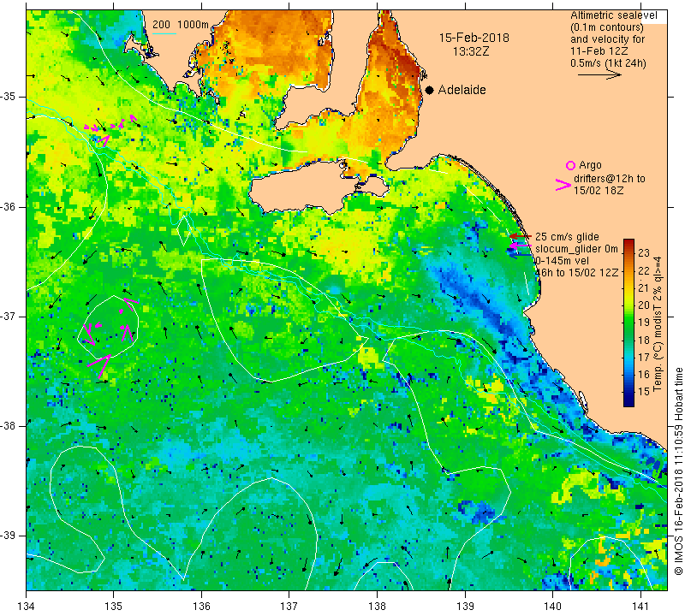Click the cyan 200m depth contour legend line
Image resolution: width=685 pixels, height=616 pixels.
(x=164, y=33)
